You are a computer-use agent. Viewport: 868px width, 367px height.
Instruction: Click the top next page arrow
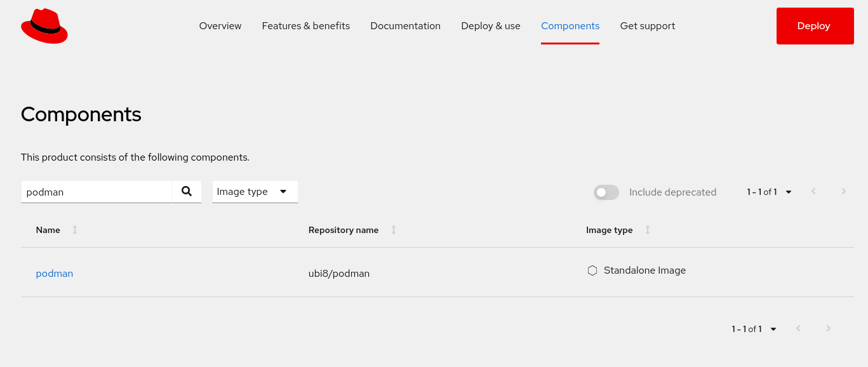844,192
